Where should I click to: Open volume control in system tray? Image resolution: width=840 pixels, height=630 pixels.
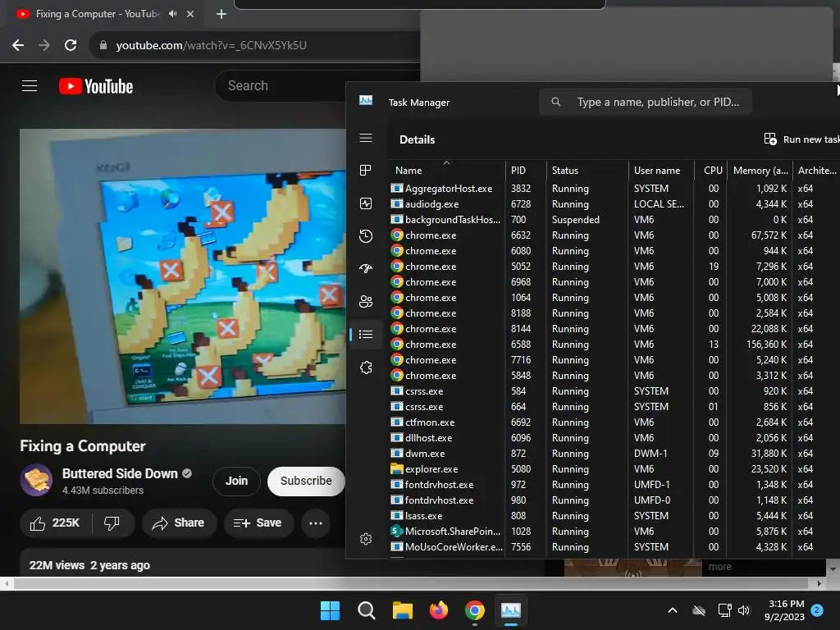(744, 610)
